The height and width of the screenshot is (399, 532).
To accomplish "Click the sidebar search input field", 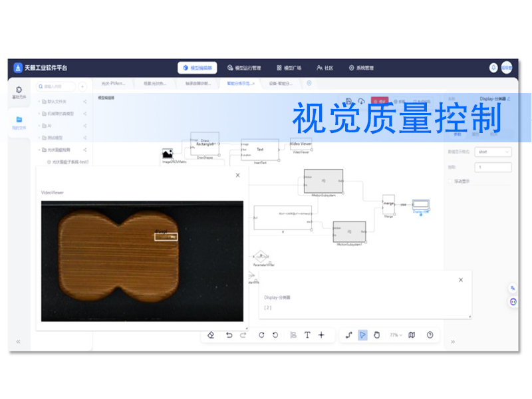I will coord(56,86).
